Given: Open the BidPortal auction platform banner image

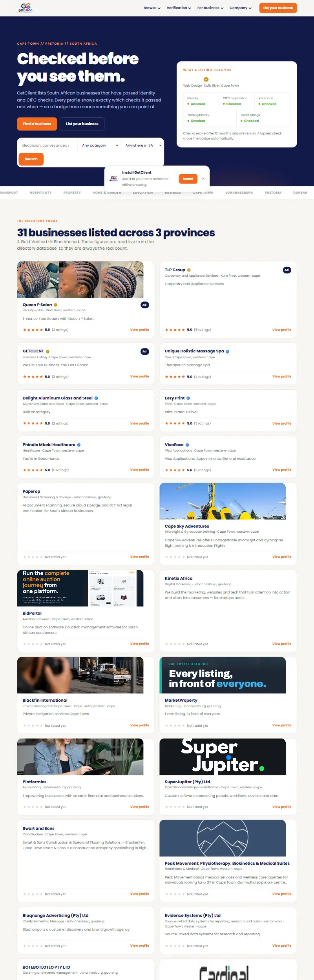Looking at the screenshot, I should tap(80, 588).
